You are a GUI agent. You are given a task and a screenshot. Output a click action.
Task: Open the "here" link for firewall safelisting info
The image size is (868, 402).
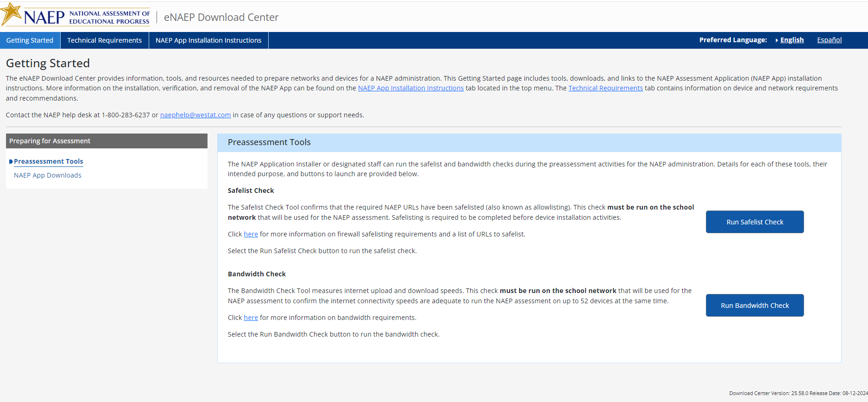coord(251,234)
